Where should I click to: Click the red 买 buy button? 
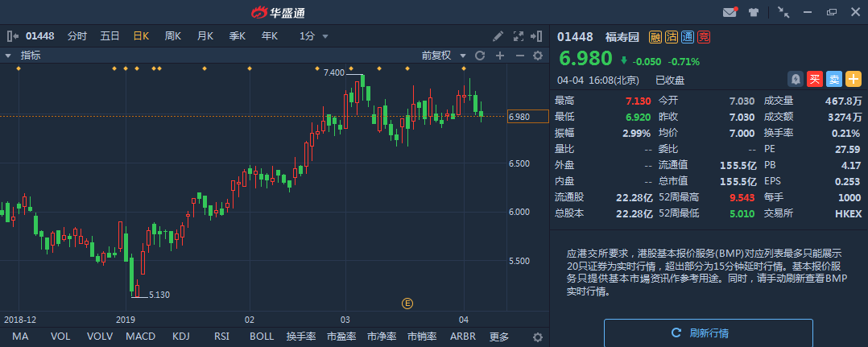(x=815, y=79)
